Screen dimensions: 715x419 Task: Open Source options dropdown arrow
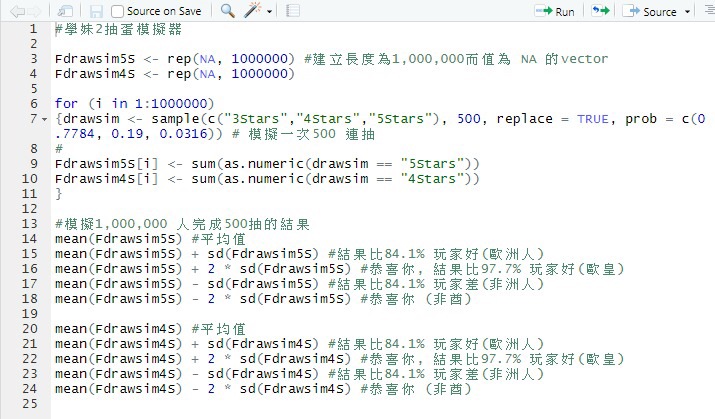(687, 11)
